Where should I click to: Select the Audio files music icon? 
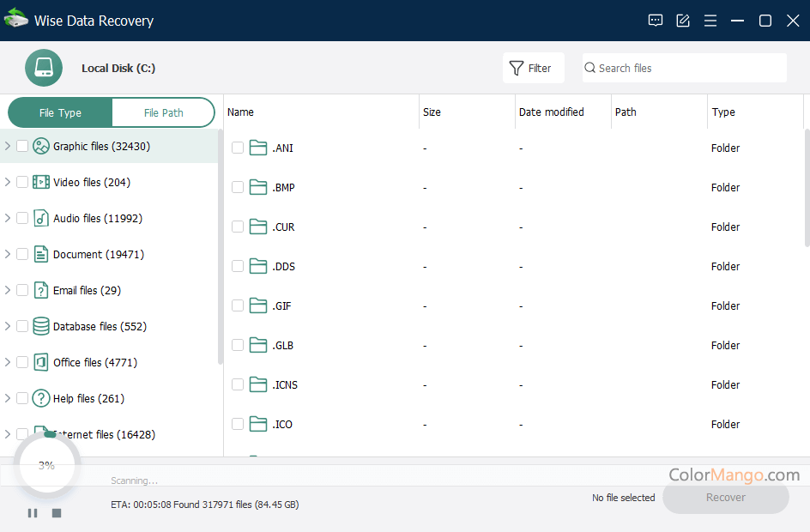[x=40, y=218]
